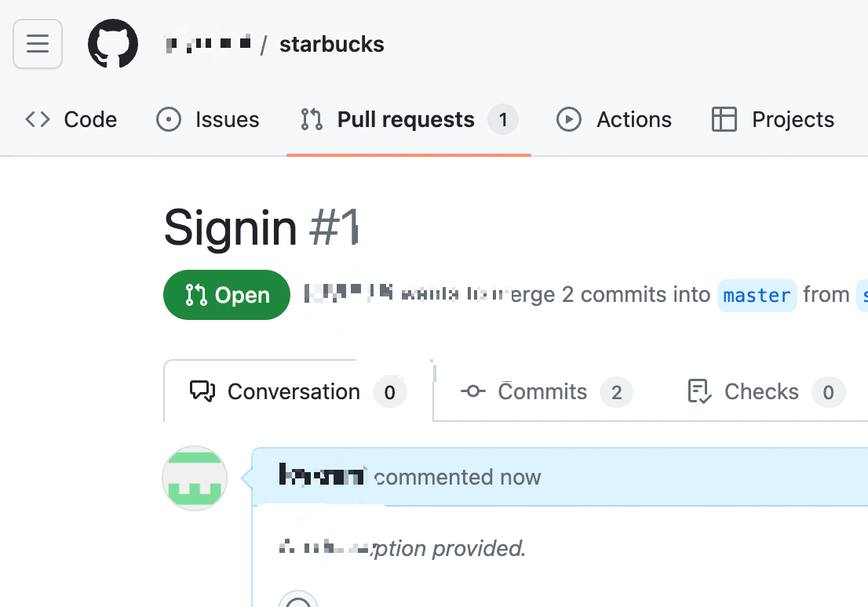
Task: Click the '2 commits into' text
Action: 636,295
